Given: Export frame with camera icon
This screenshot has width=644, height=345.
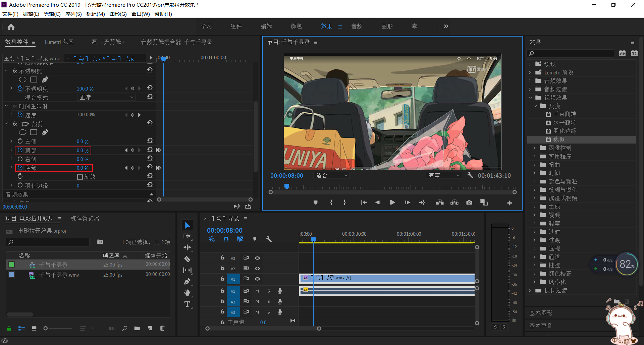Looking at the screenshot, I should tap(469, 203).
